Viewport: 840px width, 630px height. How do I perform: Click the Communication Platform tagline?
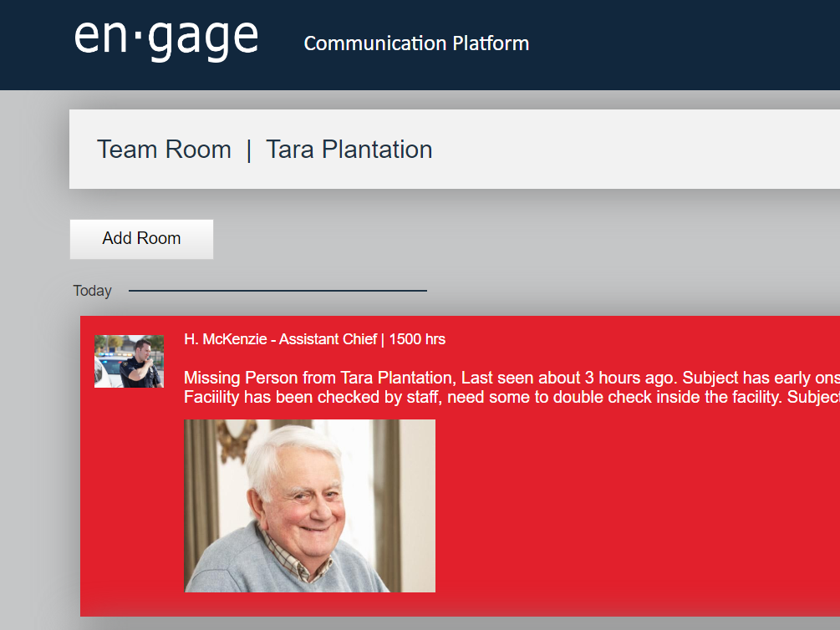(x=416, y=43)
